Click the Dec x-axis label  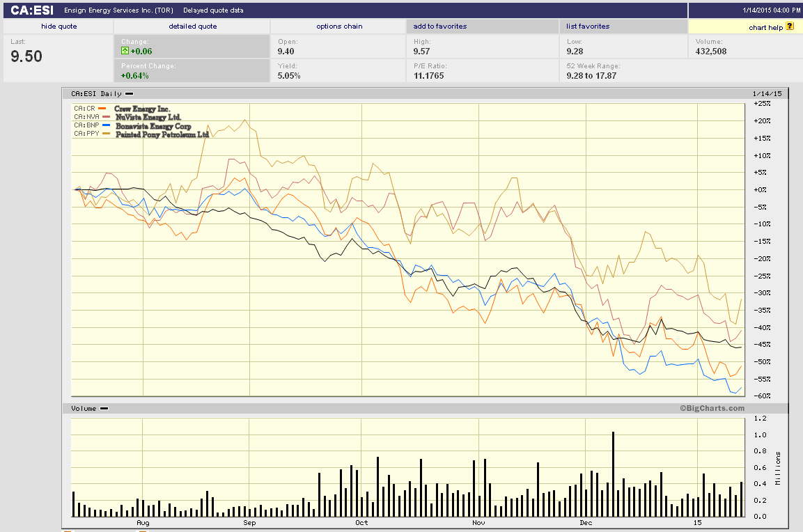(x=586, y=523)
